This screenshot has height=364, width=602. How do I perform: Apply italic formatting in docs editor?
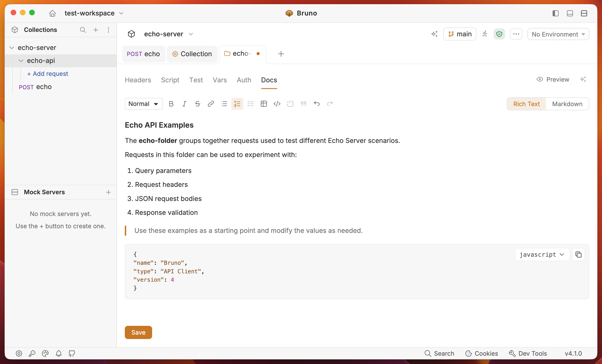coord(184,104)
